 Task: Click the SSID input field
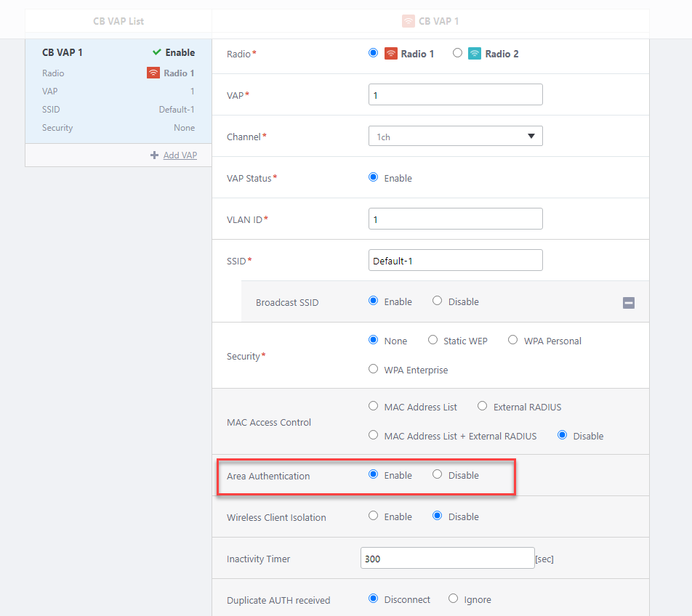(455, 261)
